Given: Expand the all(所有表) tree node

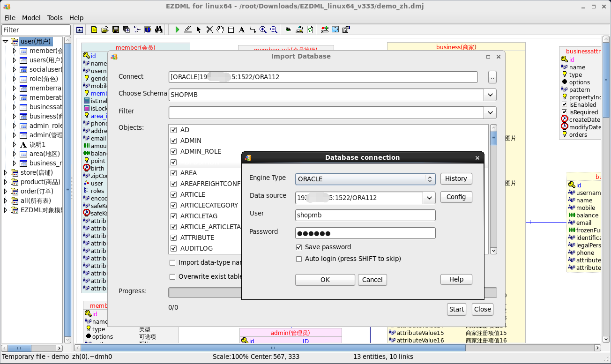Looking at the screenshot, I should (6, 201).
